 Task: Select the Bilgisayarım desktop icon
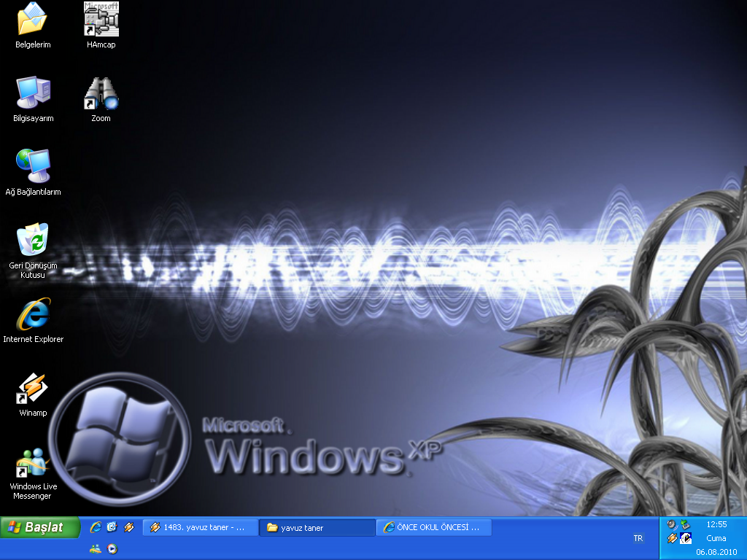pyautogui.click(x=33, y=93)
